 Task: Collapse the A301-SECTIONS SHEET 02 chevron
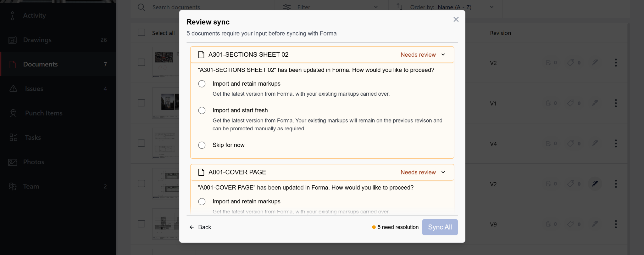(443, 55)
